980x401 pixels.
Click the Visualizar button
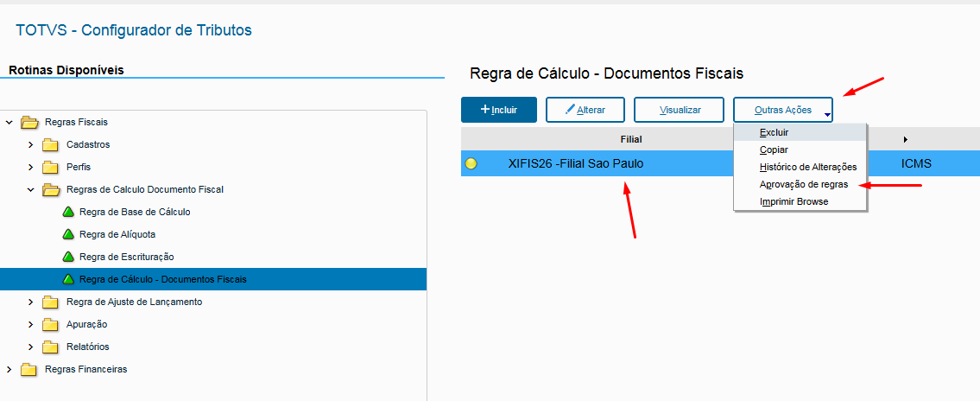[x=679, y=110]
